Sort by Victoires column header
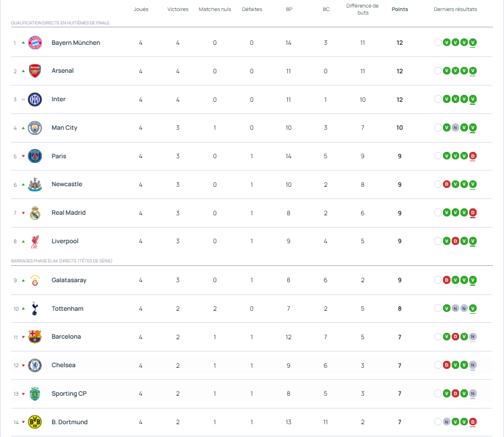 (x=178, y=9)
